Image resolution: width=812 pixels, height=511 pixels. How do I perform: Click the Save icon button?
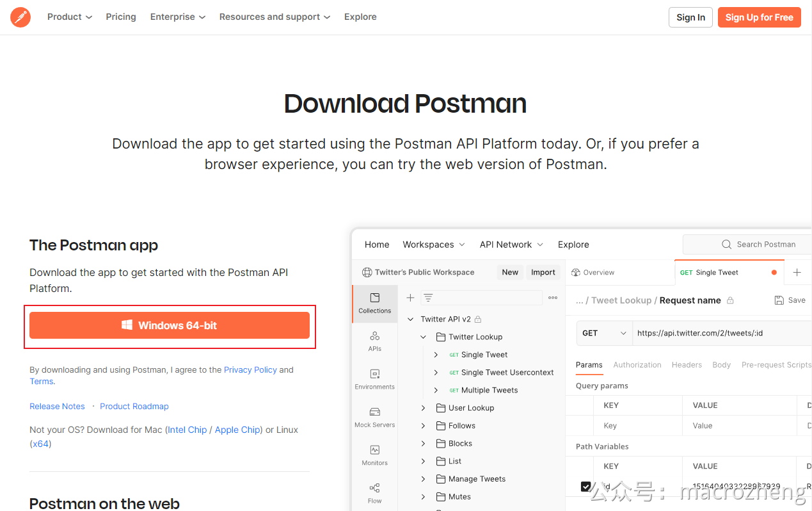[790, 300]
